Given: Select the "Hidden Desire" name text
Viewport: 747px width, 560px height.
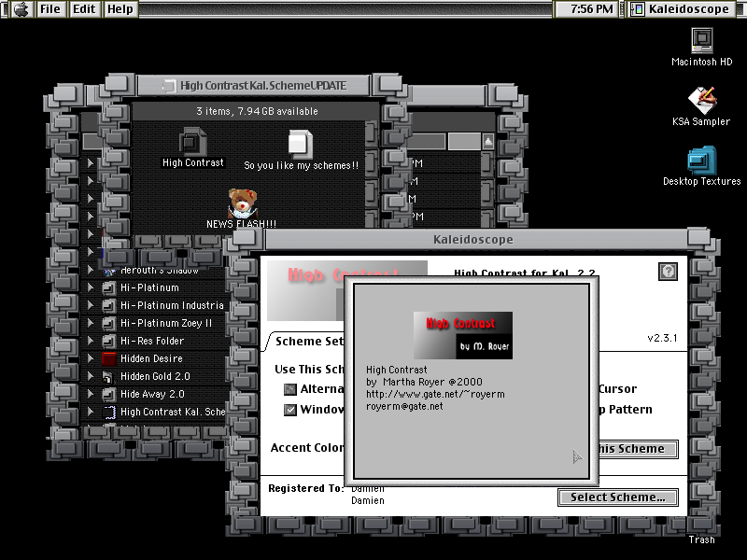Looking at the screenshot, I should click(151, 358).
